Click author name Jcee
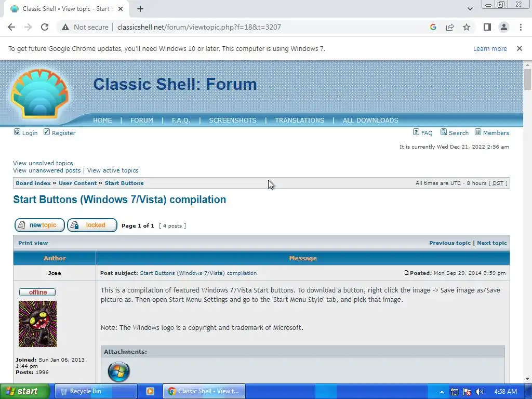The image size is (532, 399). coord(55,273)
